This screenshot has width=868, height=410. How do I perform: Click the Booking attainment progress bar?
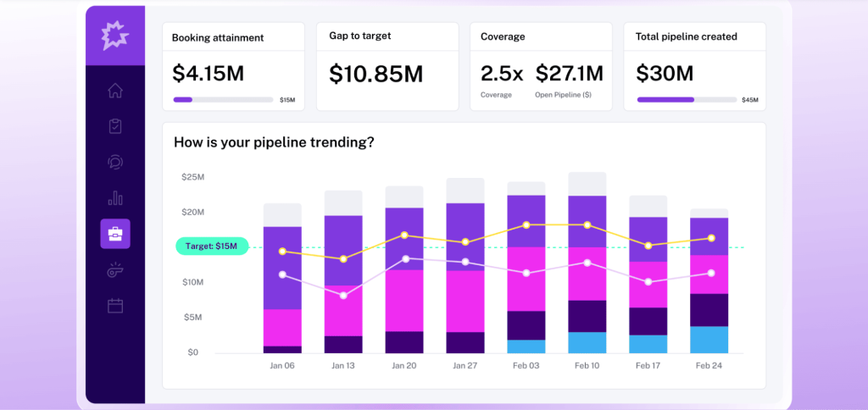click(x=223, y=99)
